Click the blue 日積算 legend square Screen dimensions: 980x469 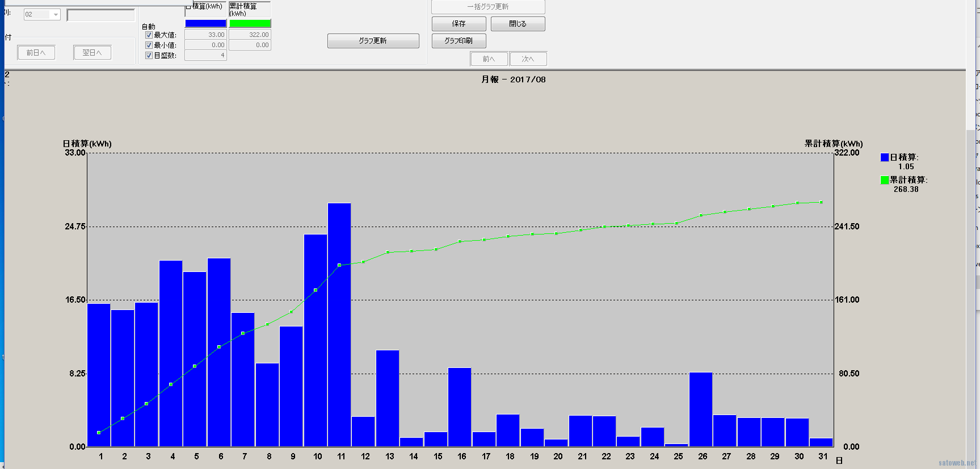(x=884, y=157)
